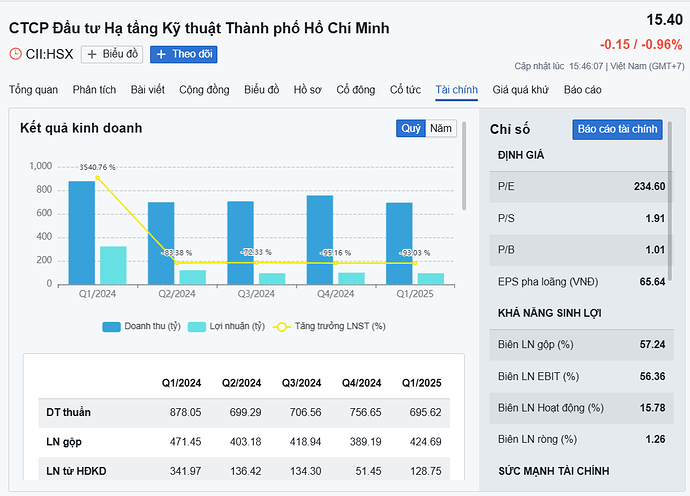The height and width of the screenshot is (496, 690).
Task: Toggle Tăng trưởng LNST legend line
Action: pyautogui.click(x=329, y=327)
